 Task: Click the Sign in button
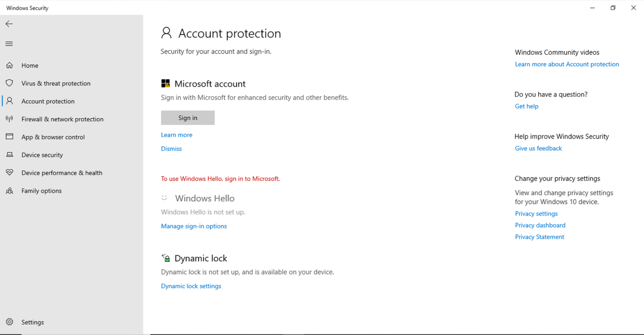coord(187,118)
